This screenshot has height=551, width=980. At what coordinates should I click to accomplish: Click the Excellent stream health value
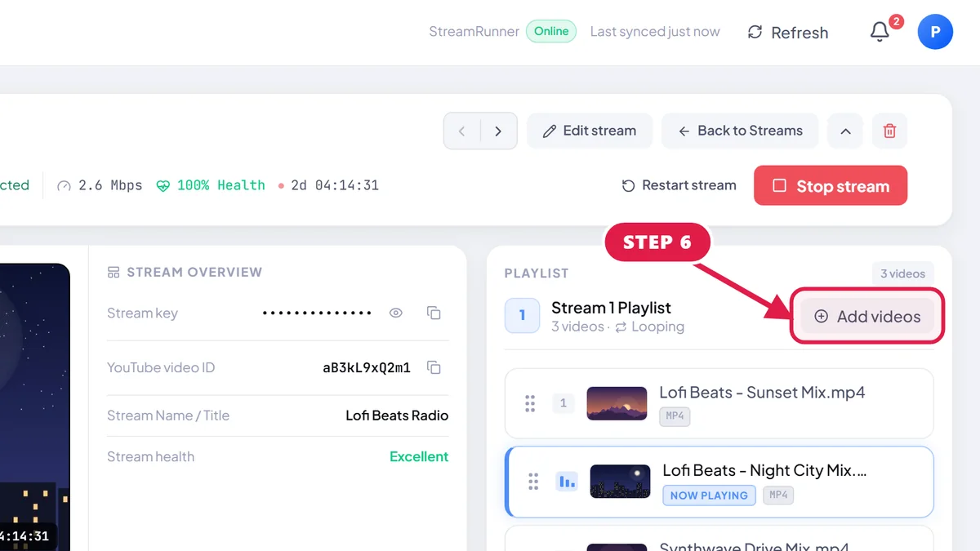[419, 456]
